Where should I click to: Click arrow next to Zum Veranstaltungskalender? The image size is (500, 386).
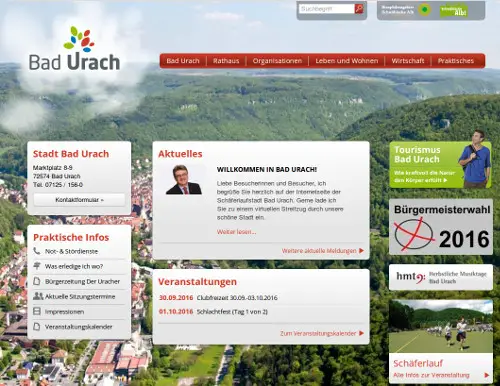pos(361,333)
